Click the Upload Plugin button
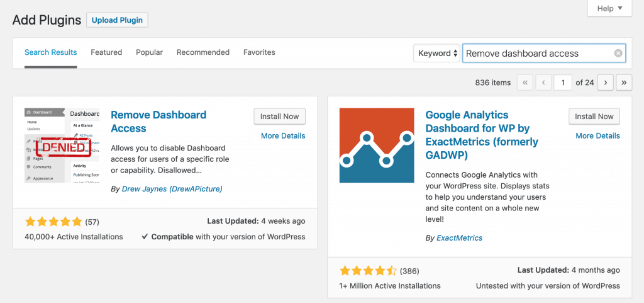The width and height of the screenshot is (644, 303). tap(117, 20)
